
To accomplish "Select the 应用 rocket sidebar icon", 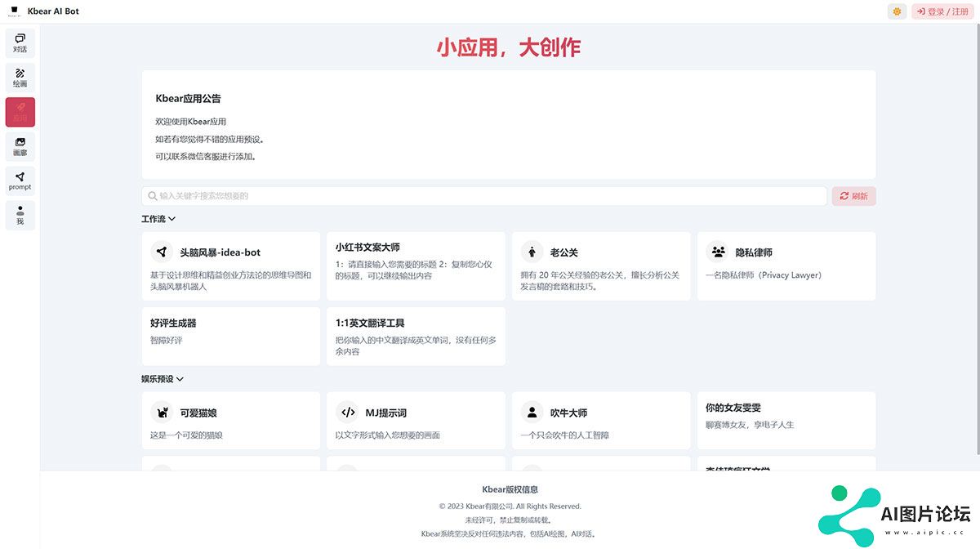I will 20,112.
